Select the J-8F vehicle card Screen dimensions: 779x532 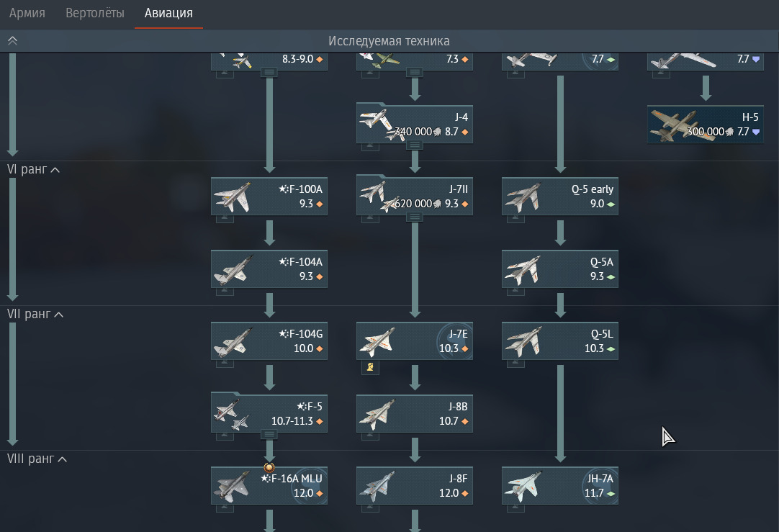point(415,486)
